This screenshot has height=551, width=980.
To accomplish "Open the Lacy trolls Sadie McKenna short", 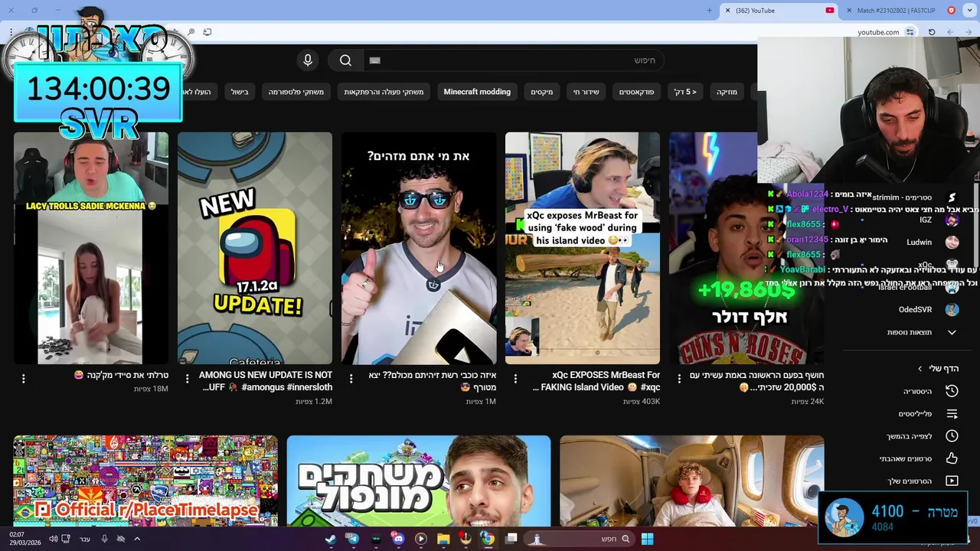I will (91, 248).
